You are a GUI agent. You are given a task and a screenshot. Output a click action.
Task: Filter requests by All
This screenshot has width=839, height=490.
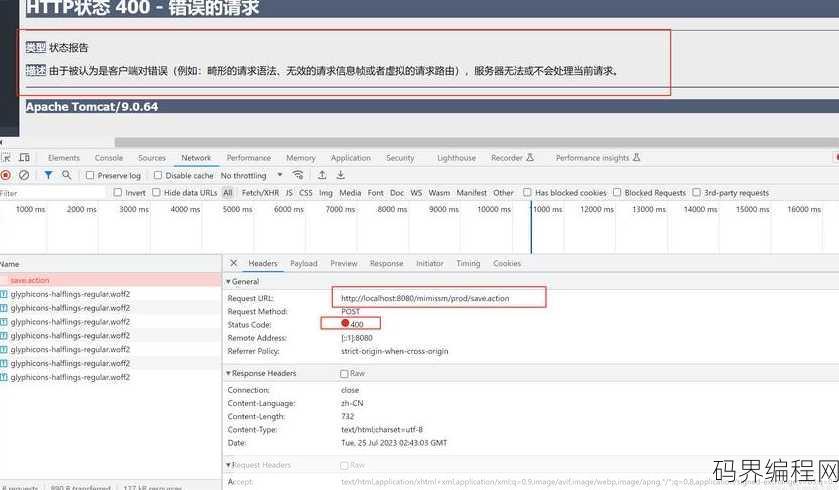(227, 193)
